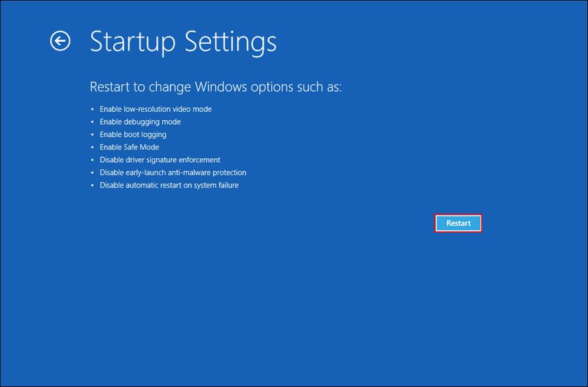588x387 pixels.
Task: Click the Restart to change Windows options text
Action: [x=216, y=86]
